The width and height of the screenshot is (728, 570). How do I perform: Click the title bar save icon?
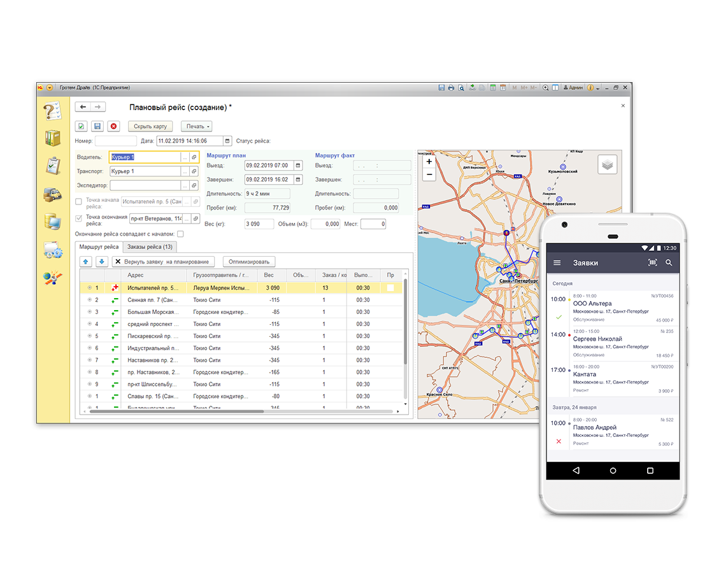coord(441,88)
